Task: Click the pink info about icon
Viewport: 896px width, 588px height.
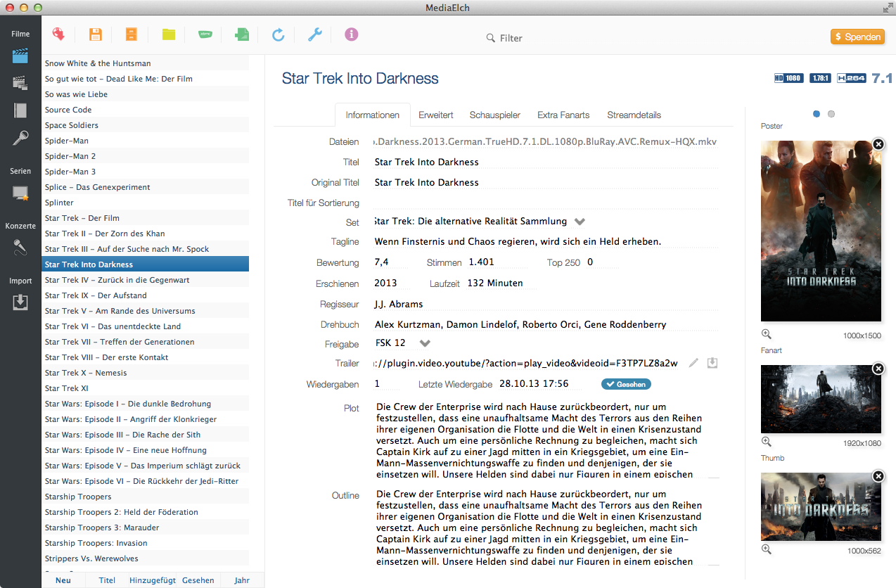Action: (352, 34)
